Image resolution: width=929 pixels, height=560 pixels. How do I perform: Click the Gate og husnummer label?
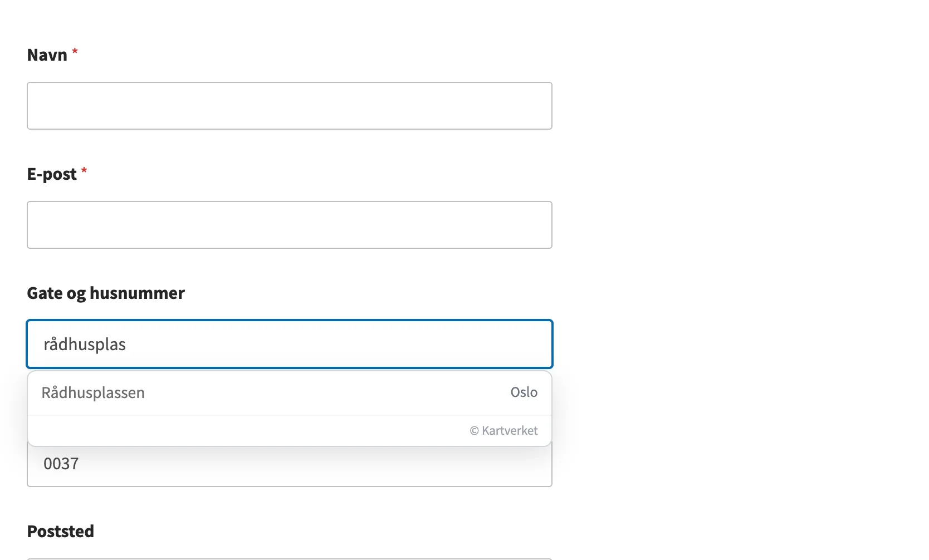coord(106,293)
